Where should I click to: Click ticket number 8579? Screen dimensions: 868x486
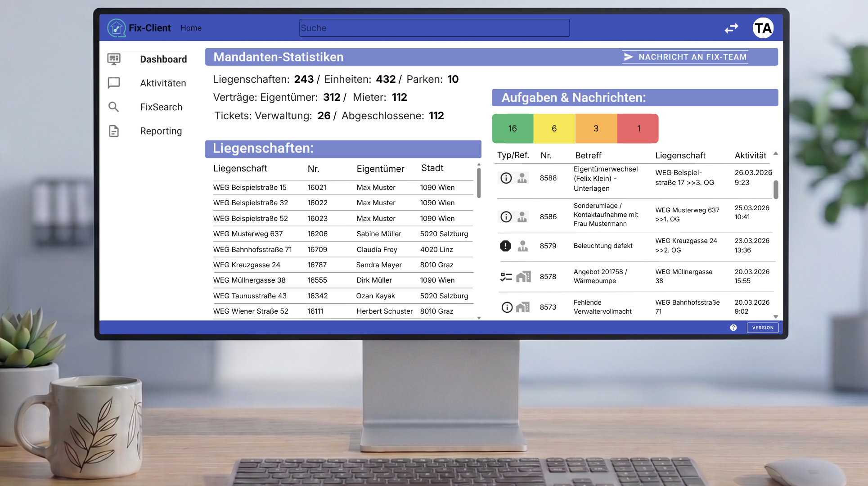click(548, 246)
